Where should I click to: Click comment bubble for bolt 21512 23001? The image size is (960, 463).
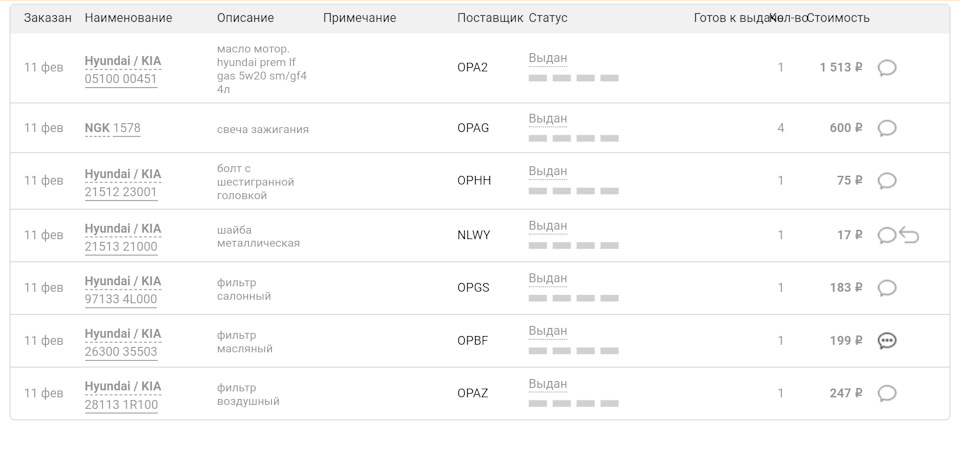pos(886,181)
